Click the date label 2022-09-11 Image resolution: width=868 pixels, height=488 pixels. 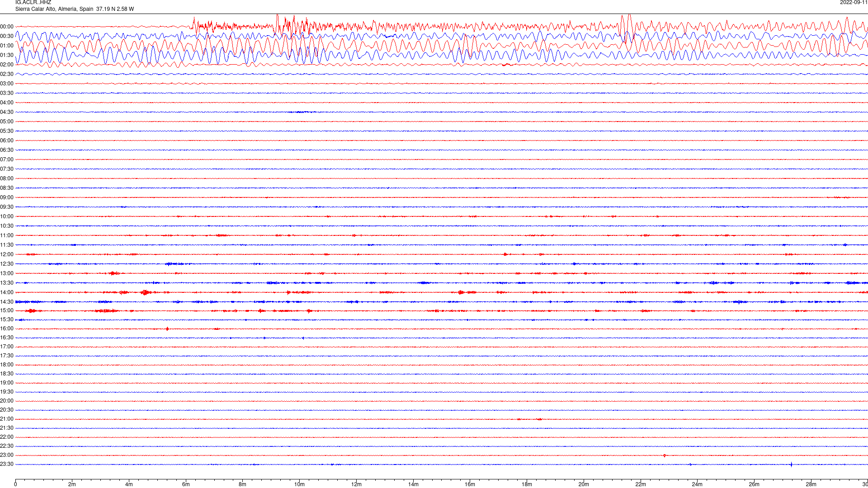[854, 2]
